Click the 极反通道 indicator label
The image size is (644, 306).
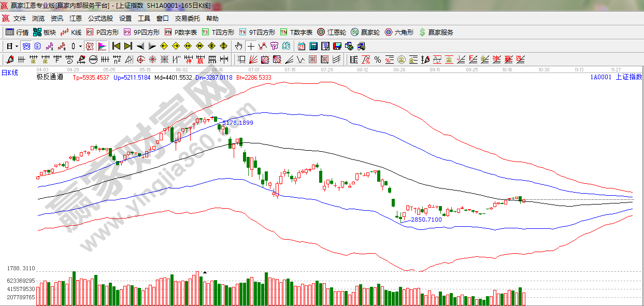50,77
